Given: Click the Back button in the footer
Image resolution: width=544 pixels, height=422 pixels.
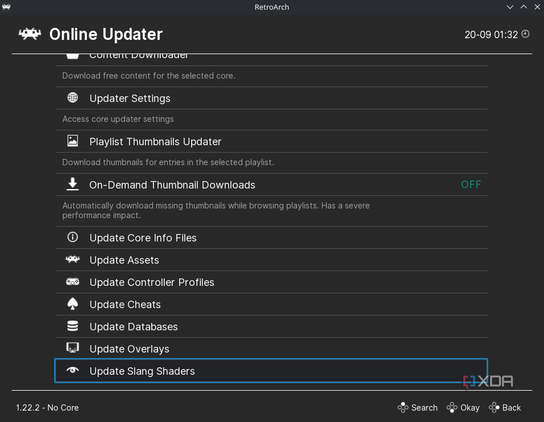Looking at the screenshot, I should click(505, 407).
